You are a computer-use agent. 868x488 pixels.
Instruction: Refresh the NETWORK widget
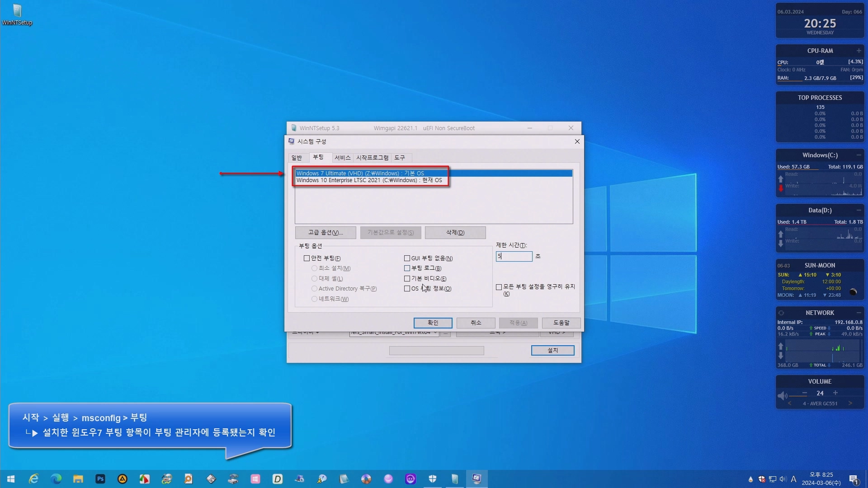point(781,313)
